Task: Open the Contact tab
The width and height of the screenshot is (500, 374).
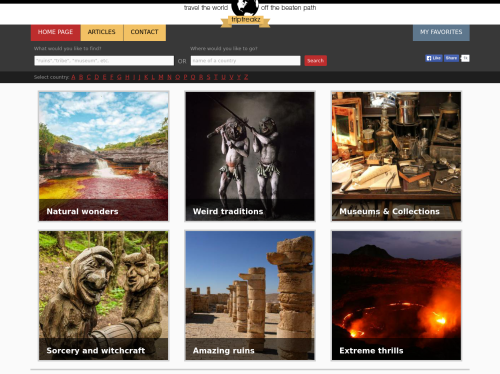Action: click(145, 32)
